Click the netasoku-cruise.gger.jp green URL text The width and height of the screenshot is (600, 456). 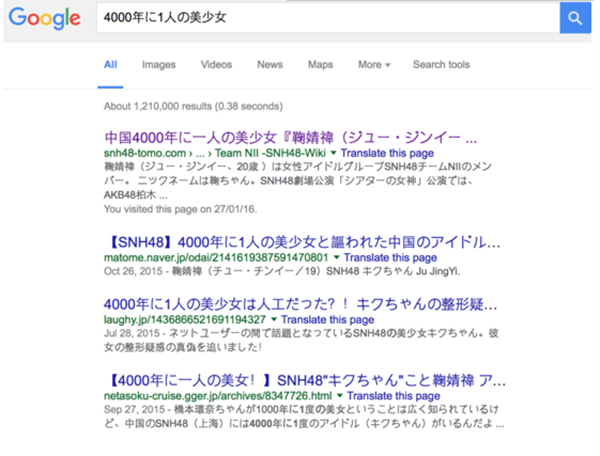(218, 396)
